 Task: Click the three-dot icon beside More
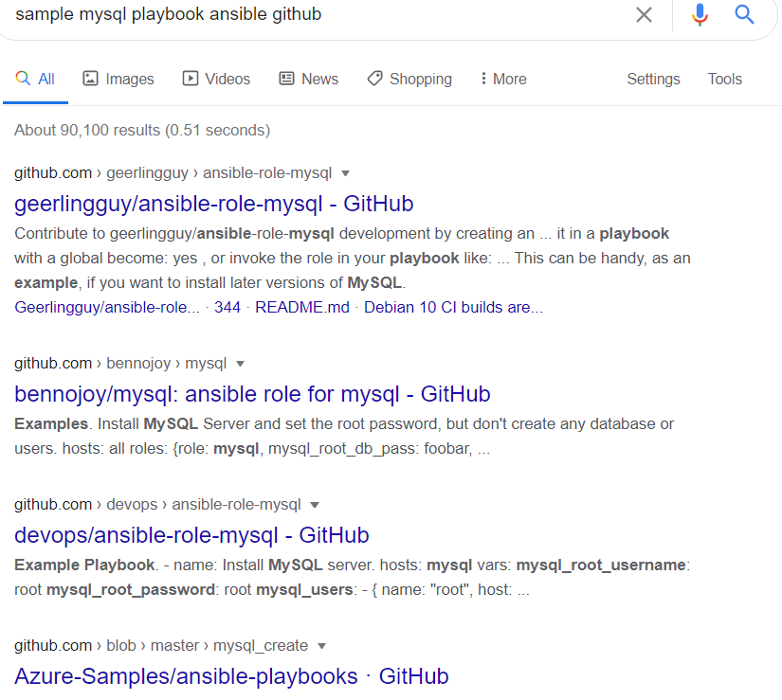[x=483, y=79]
